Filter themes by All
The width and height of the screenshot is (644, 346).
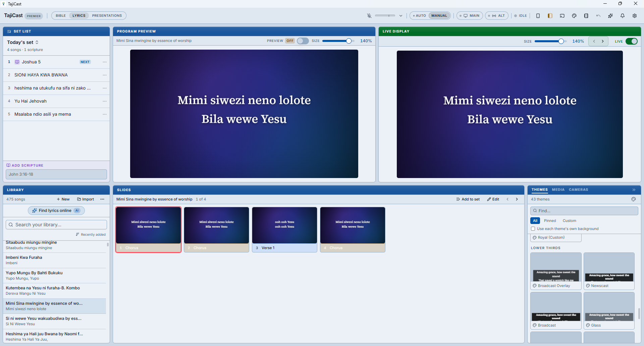(x=535, y=221)
